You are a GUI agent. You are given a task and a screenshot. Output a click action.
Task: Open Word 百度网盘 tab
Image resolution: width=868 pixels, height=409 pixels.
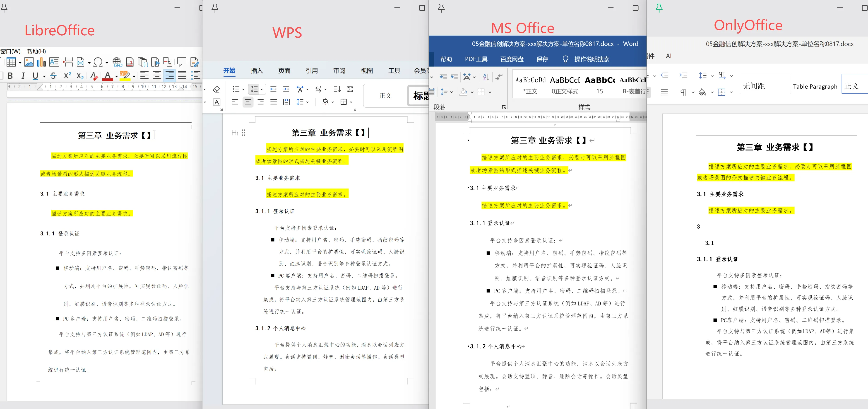(x=512, y=59)
